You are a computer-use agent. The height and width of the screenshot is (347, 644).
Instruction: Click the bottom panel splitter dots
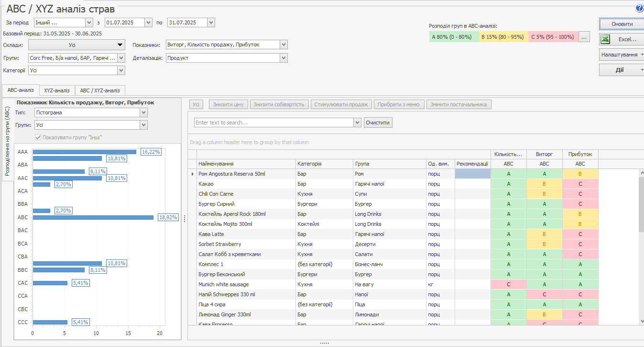(x=325, y=343)
